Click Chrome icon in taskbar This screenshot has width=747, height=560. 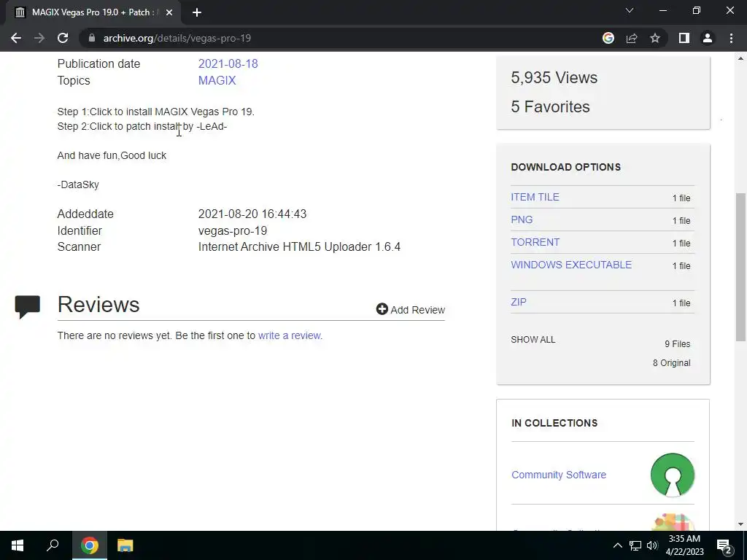coord(89,545)
